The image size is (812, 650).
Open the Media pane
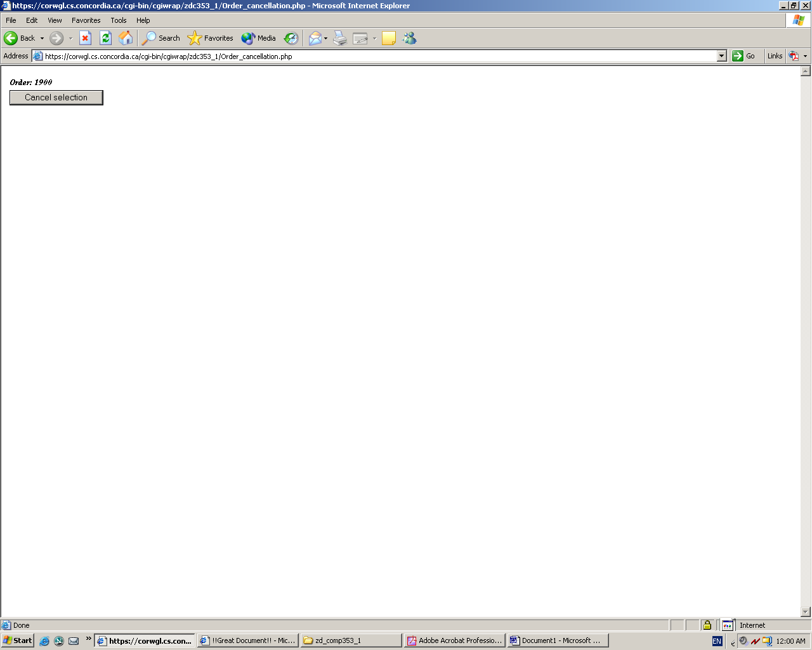(x=258, y=38)
